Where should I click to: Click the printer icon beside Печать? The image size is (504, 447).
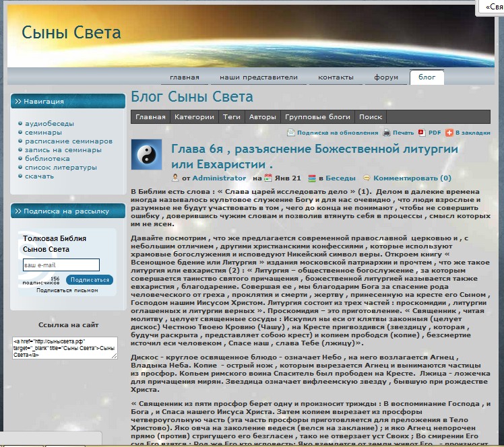coord(386,133)
